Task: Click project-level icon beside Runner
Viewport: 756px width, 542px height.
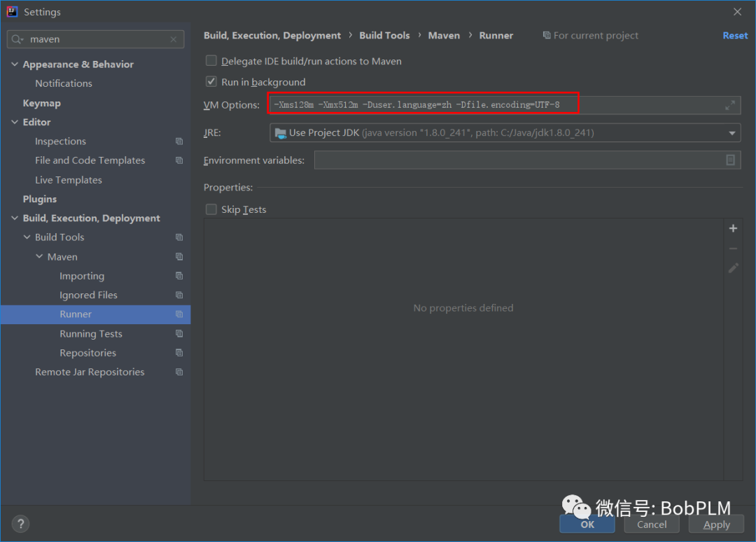Action: (179, 314)
